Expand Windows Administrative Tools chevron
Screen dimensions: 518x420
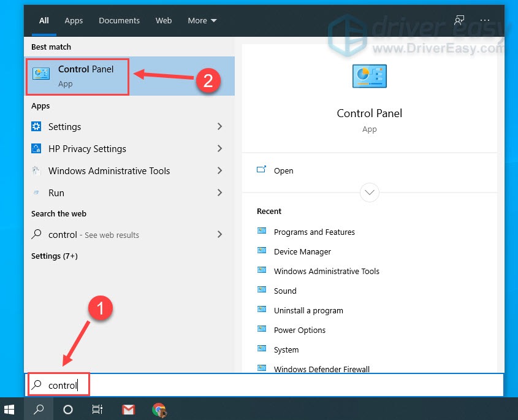219,170
